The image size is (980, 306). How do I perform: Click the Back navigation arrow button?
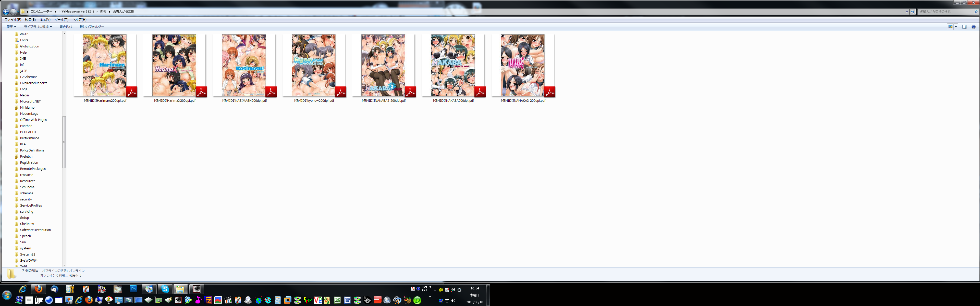tap(6, 12)
